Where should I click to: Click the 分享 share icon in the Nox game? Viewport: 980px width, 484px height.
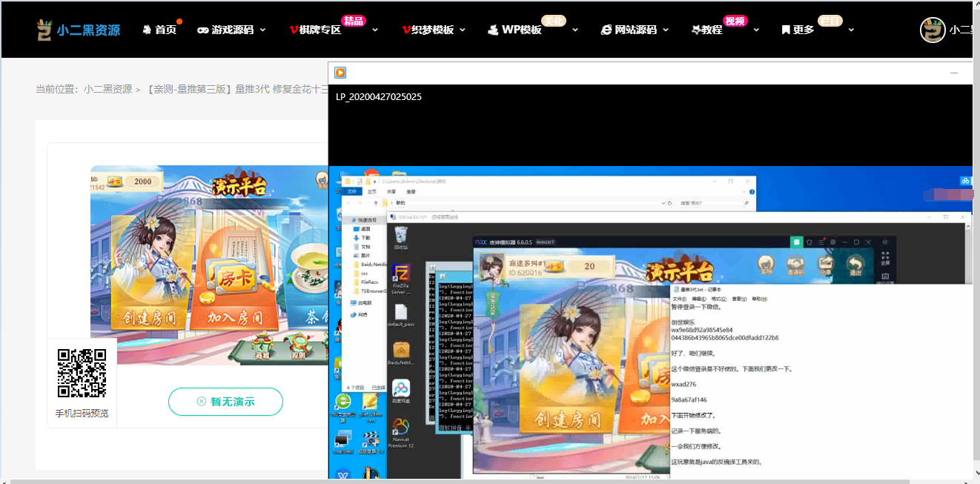click(x=825, y=266)
